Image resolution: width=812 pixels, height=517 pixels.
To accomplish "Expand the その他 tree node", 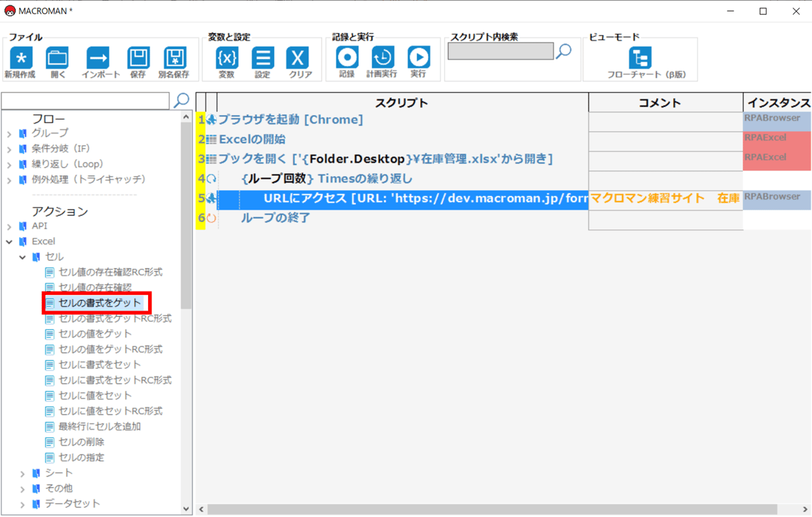I will 22,489.
